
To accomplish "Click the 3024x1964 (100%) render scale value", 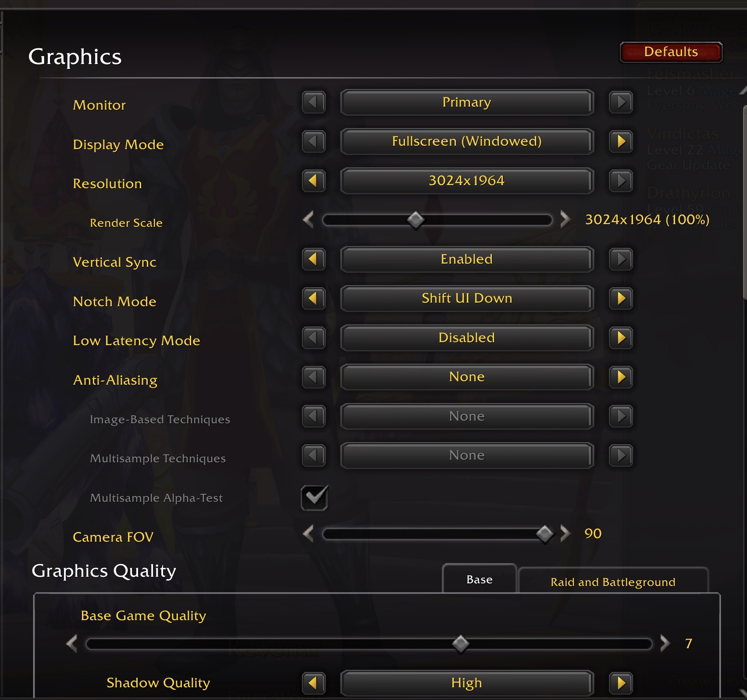I will 647,220.
